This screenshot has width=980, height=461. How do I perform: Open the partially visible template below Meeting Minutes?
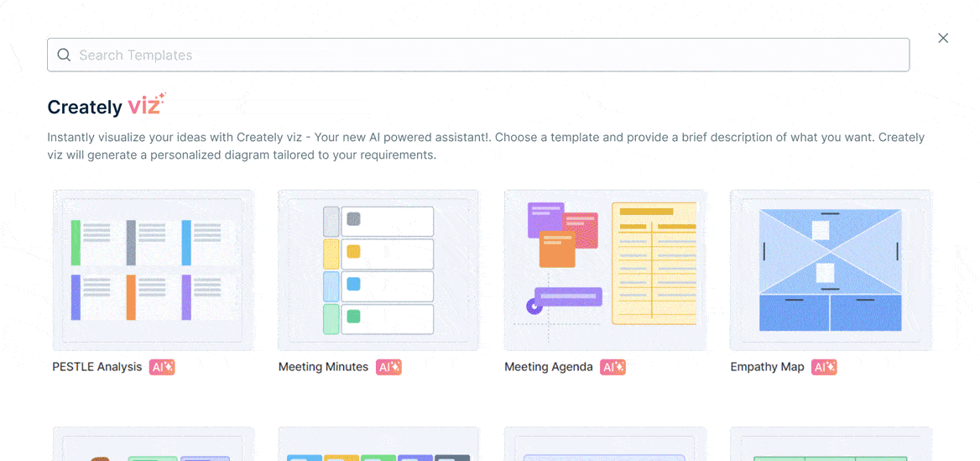coord(378,445)
